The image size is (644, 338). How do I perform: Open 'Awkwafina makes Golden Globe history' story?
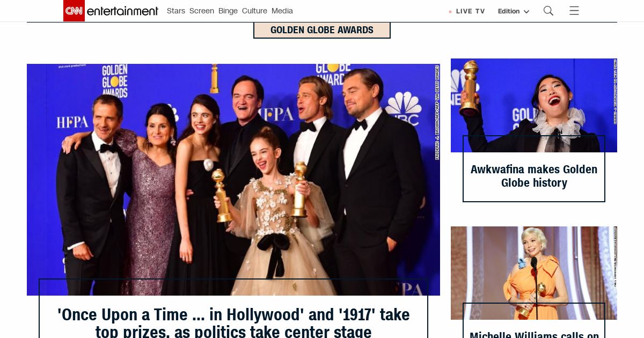(x=534, y=176)
